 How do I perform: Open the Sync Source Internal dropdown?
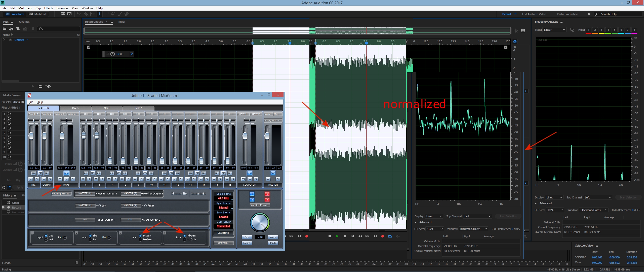(x=223, y=208)
